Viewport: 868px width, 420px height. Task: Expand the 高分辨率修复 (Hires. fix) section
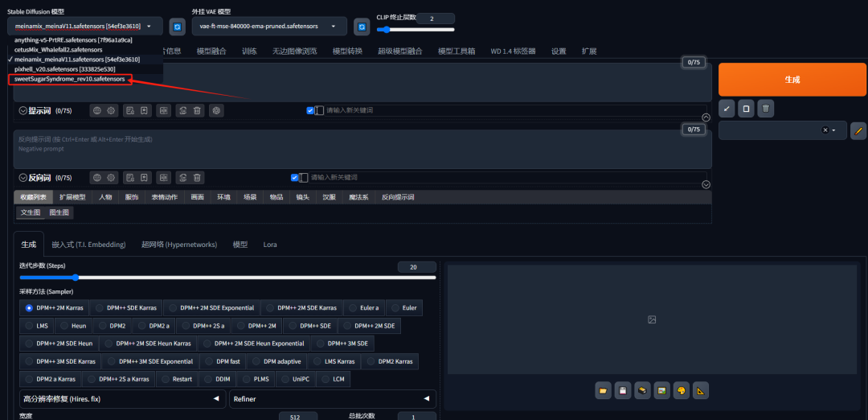click(122, 399)
